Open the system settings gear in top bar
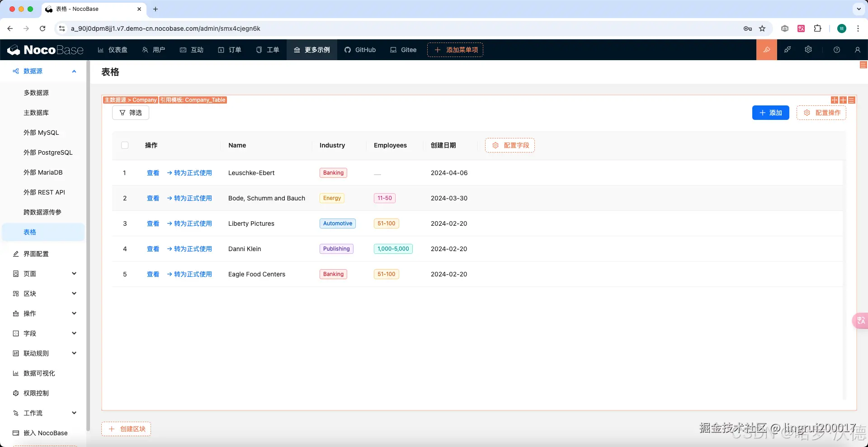 click(808, 50)
